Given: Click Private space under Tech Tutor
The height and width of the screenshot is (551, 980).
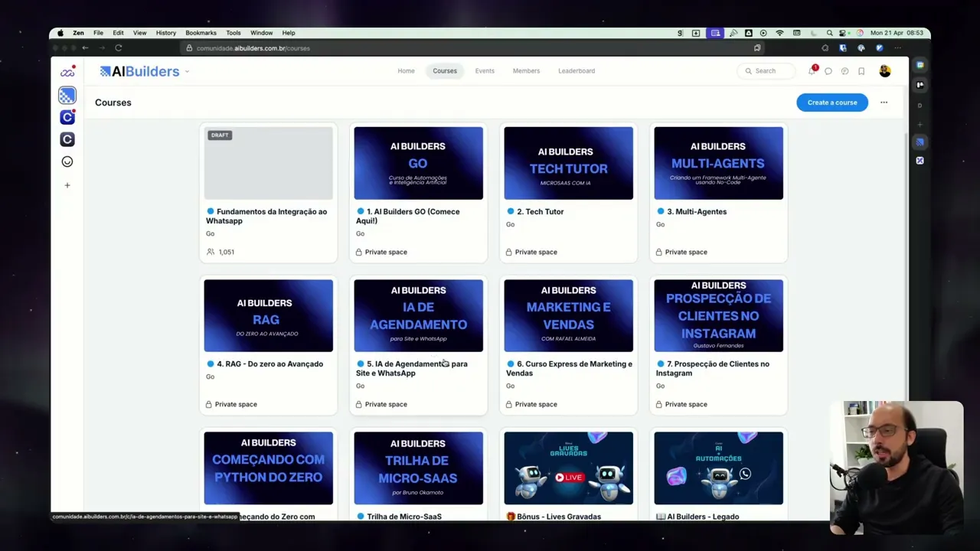Looking at the screenshot, I should coord(536,252).
